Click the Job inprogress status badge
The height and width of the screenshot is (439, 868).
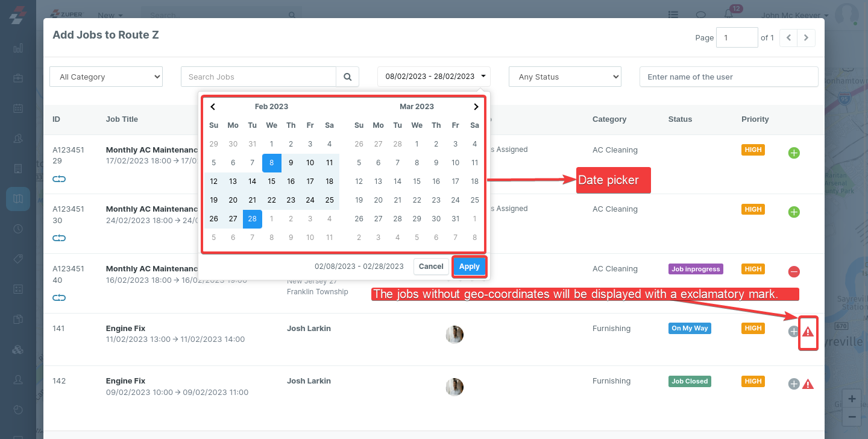696,269
